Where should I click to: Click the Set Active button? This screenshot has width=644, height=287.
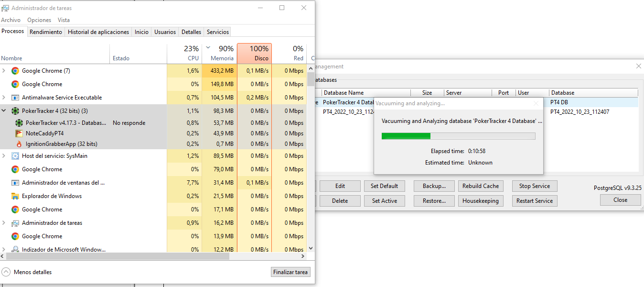coord(385,201)
